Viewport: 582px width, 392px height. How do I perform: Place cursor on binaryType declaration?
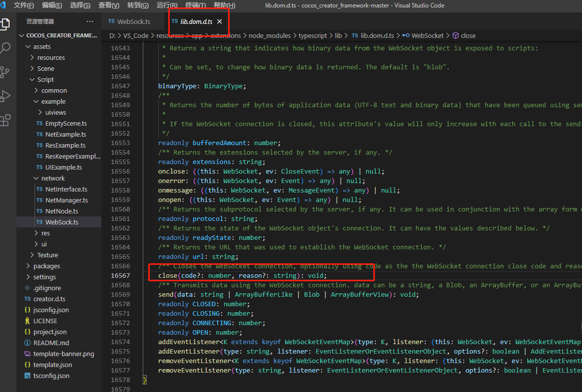tap(202, 86)
